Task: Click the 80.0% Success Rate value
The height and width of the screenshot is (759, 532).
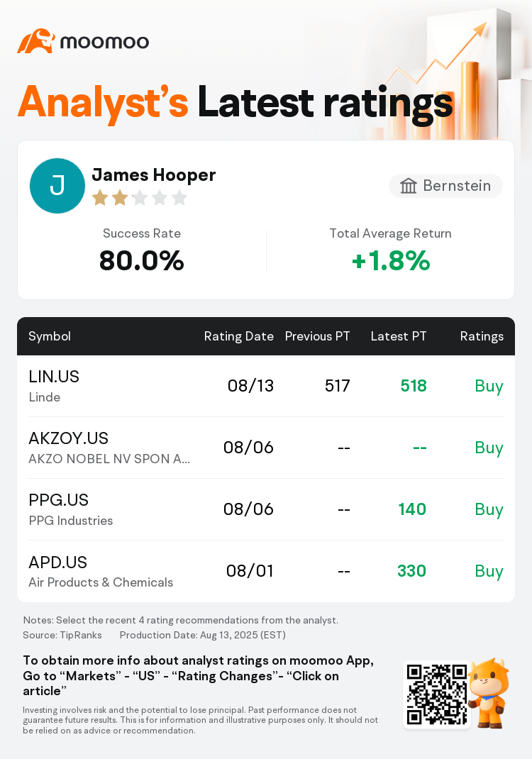Action: pyautogui.click(x=141, y=260)
